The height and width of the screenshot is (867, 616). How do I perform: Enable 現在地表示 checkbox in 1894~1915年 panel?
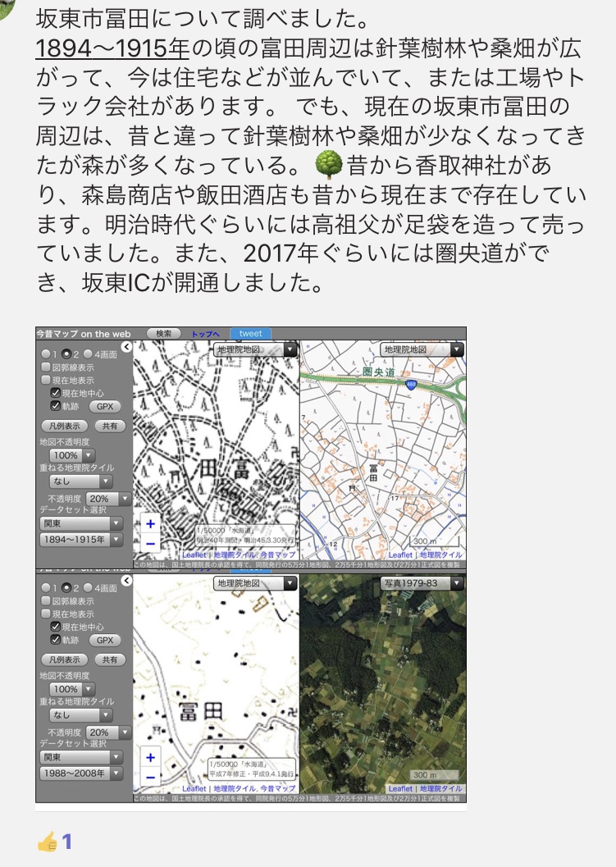47,380
